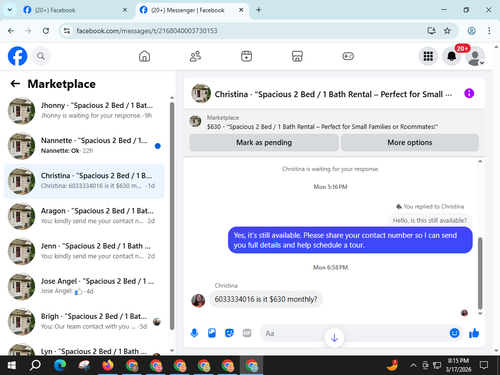Viewport: 500px width, 375px height.
Task: Close the first Facebook browser tab
Action: click(x=125, y=10)
